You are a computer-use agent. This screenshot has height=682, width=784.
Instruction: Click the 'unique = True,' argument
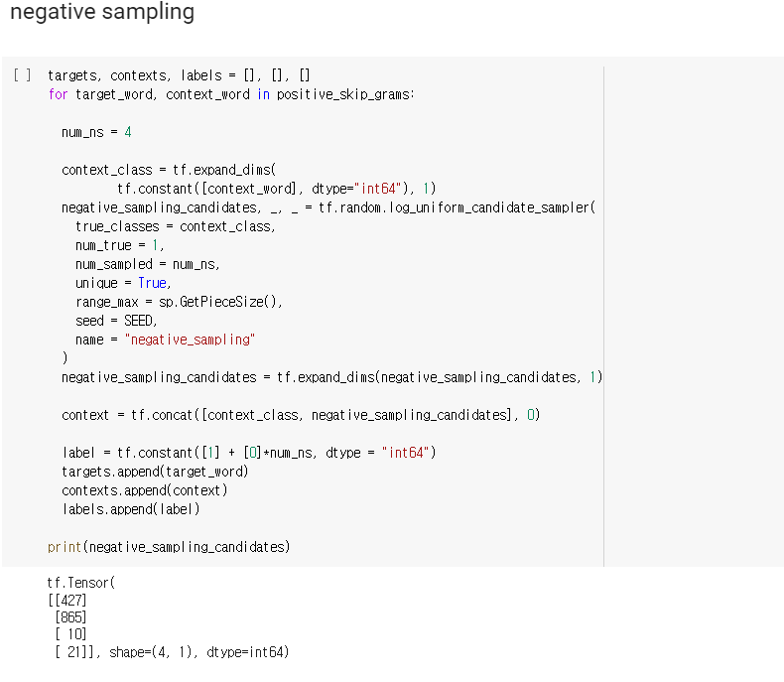click(x=123, y=283)
